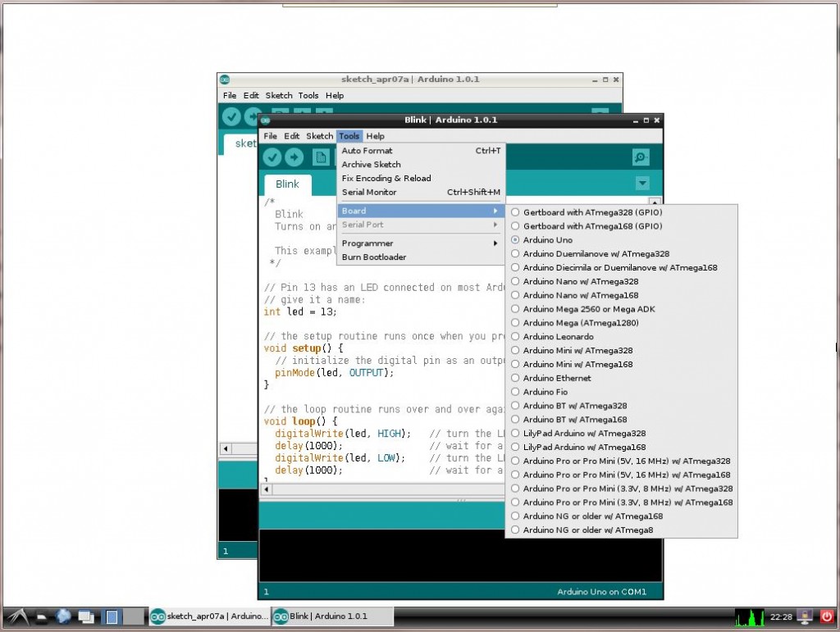Screen dimensions: 840x632
Task: Click the LXDE start menu icon
Action: tap(16, 616)
